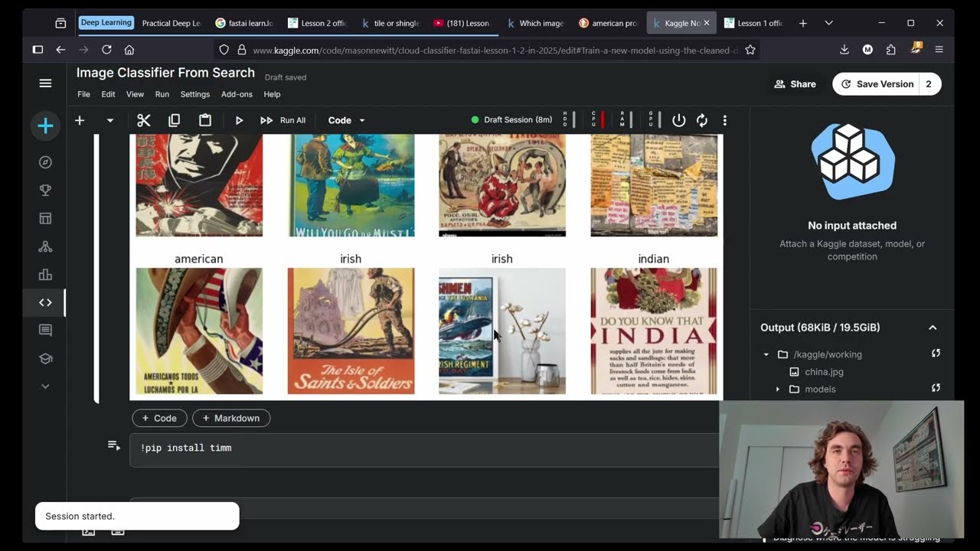Screen dimensions: 980x551
Task: Cut the selected cell with scissors icon
Action: (x=144, y=120)
